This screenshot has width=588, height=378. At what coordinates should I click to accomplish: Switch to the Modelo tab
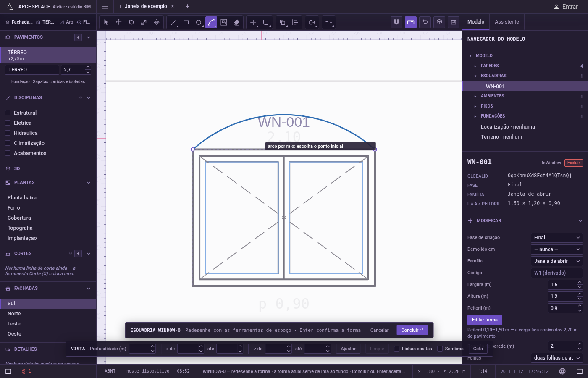point(476,22)
